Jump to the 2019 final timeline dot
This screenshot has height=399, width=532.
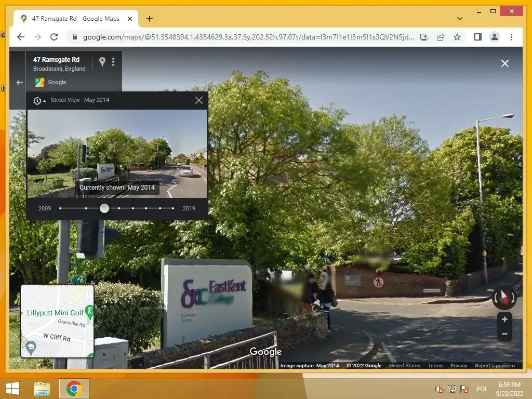click(x=173, y=208)
